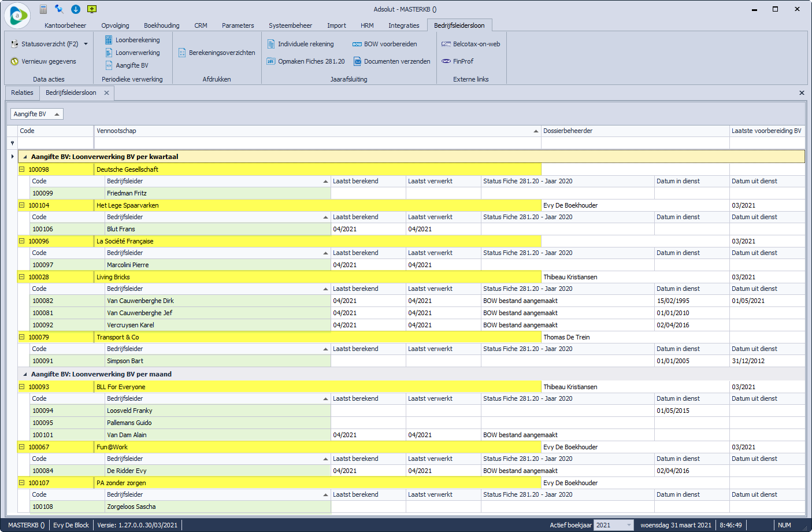Open the Aangifte BV view dropdown
The width and height of the screenshot is (812, 532).
[x=57, y=114]
